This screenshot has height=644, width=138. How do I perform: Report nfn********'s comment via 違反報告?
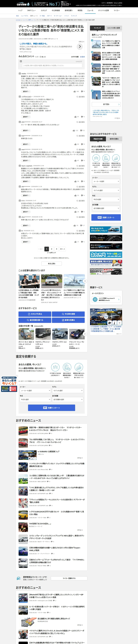tap(81, 122)
